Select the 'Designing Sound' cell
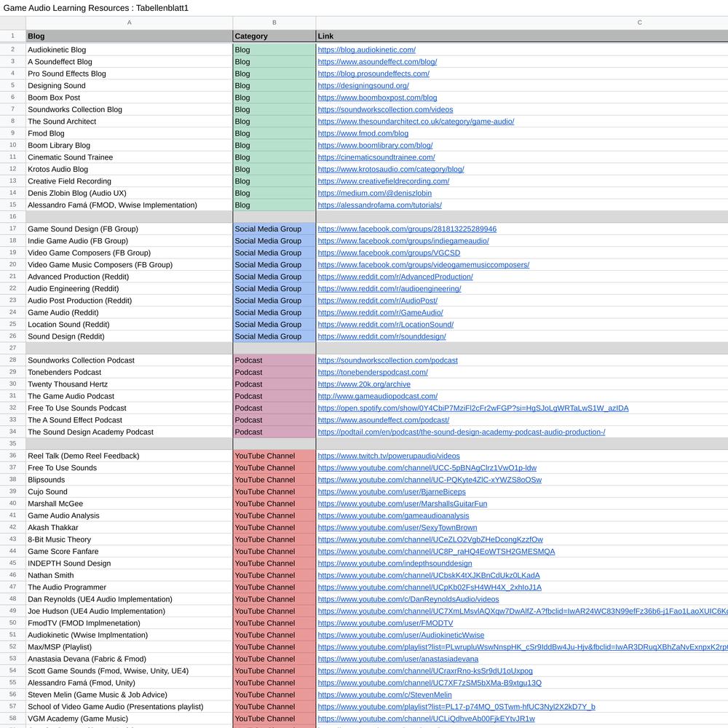This screenshot has width=728, height=728. click(x=129, y=85)
